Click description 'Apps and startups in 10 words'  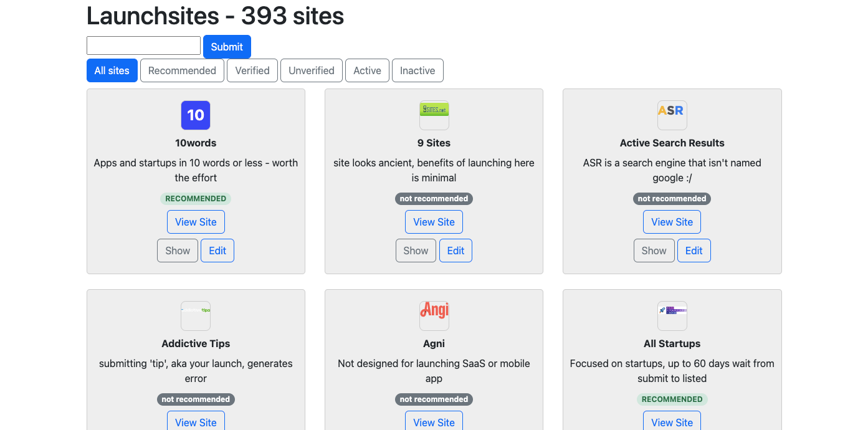196,170
